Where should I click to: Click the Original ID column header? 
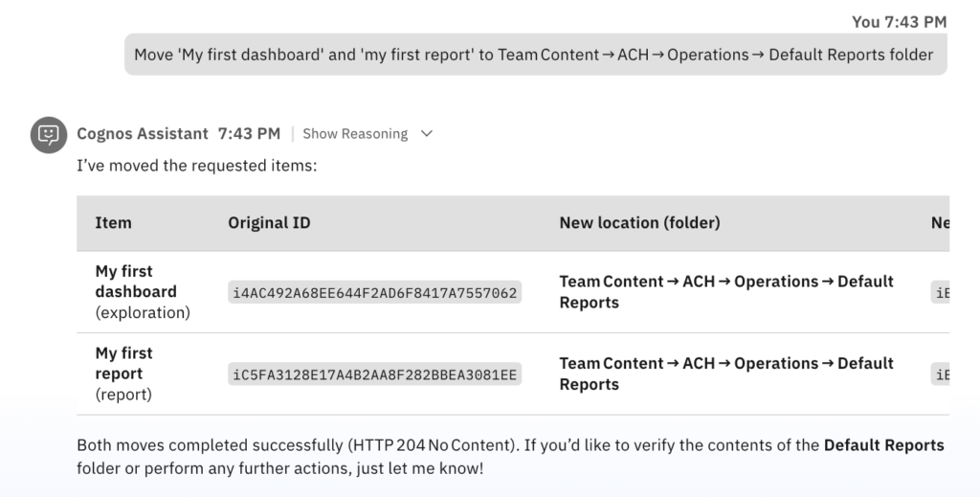tap(269, 223)
